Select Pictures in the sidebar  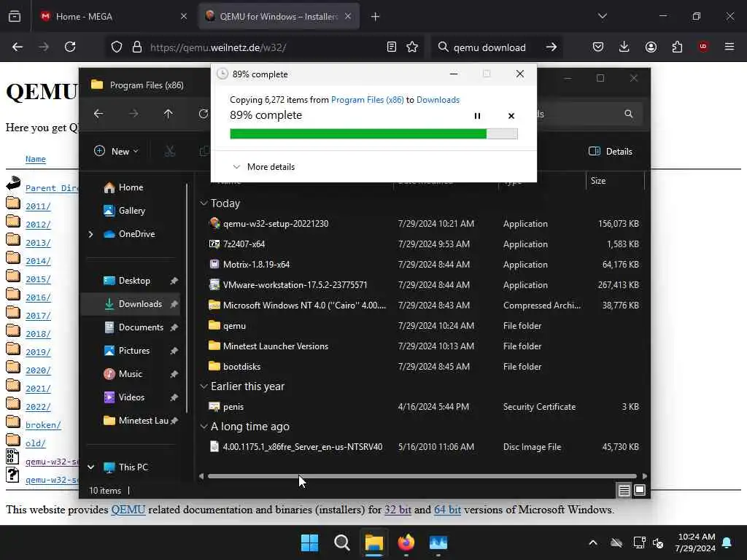(x=128, y=351)
